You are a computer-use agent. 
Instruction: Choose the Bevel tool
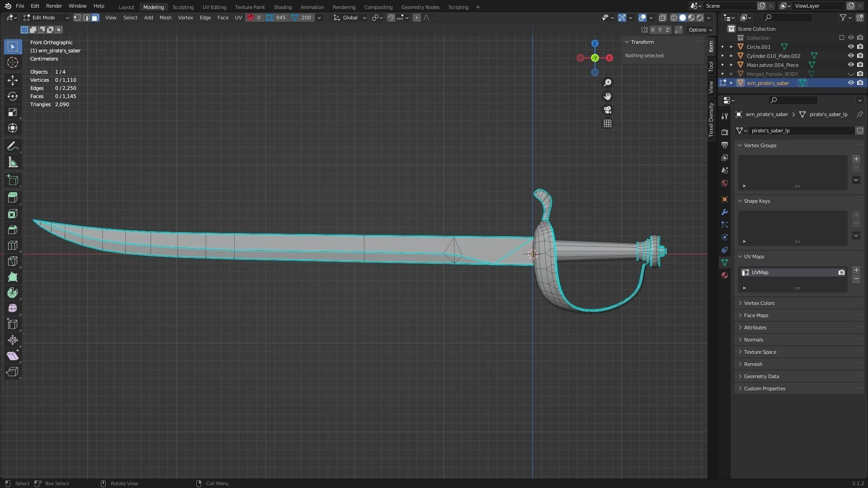click(x=13, y=230)
